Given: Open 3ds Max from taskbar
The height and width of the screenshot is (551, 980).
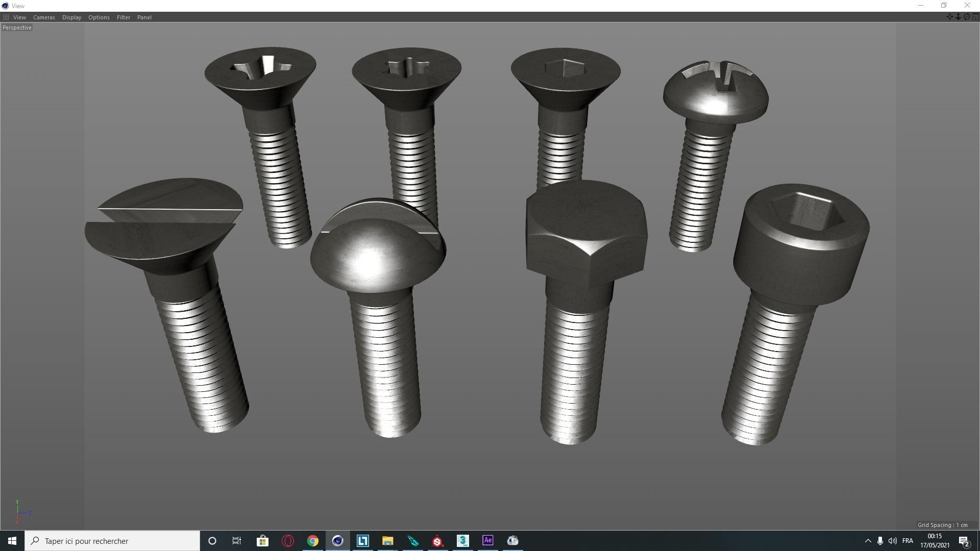Looking at the screenshot, I should [462, 541].
